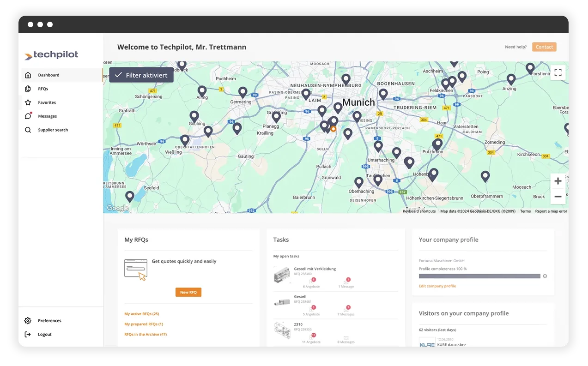View 11 Angebote for task 2310
588x366 pixels.
click(311, 339)
